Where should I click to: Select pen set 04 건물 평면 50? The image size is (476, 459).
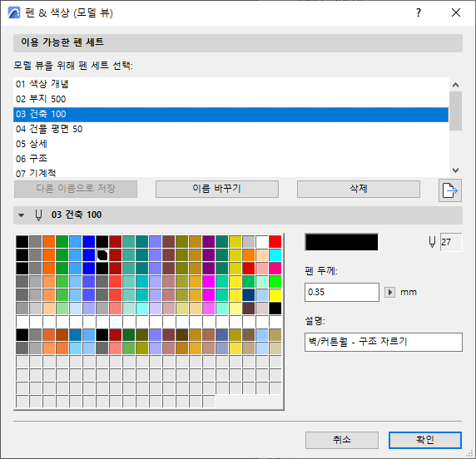click(231, 129)
